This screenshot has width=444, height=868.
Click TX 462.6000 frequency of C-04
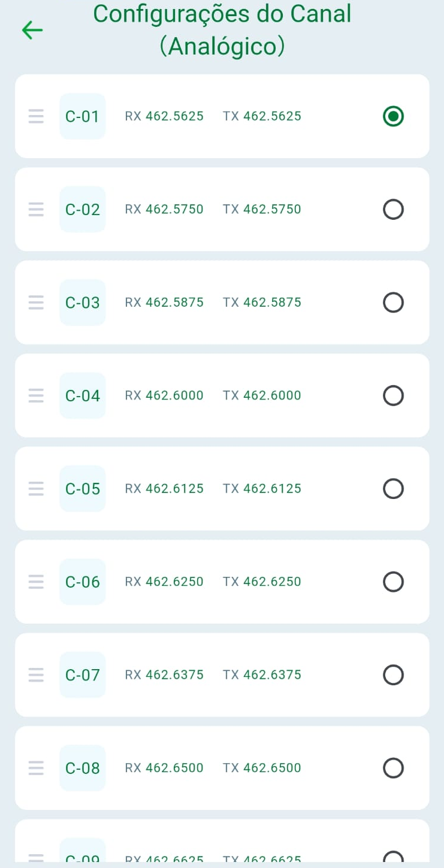point(262,395)
